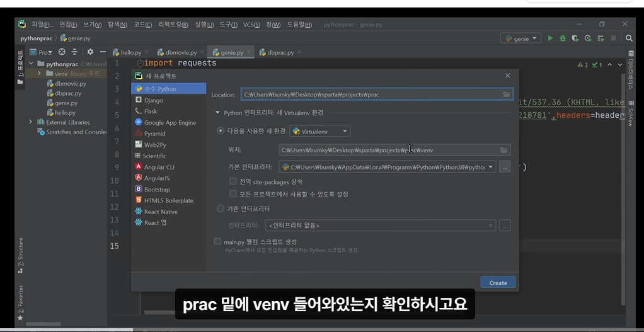Open the 리팩토링 menu

pos(173,25)
